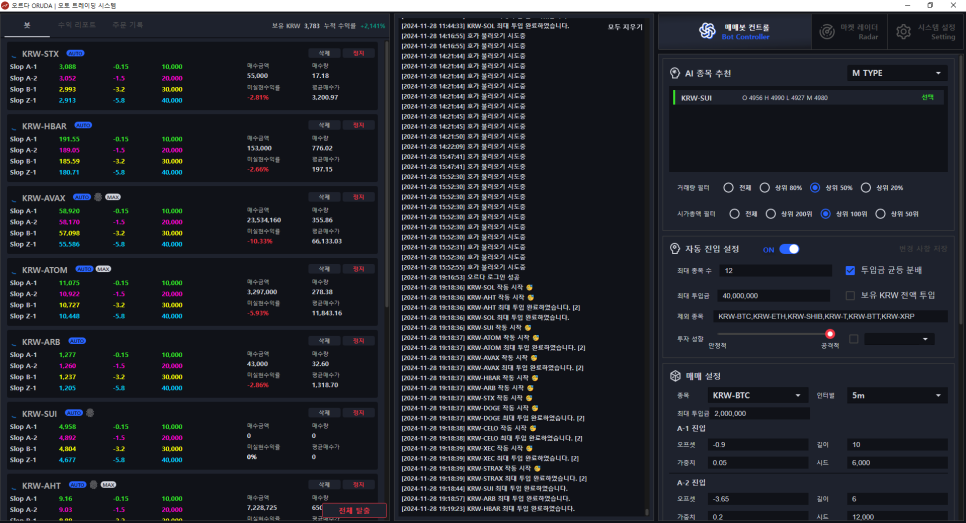Toggle the 자동 진입 설정 ON switch
Screen dimensions: 966x523
(x=789, y=249)
